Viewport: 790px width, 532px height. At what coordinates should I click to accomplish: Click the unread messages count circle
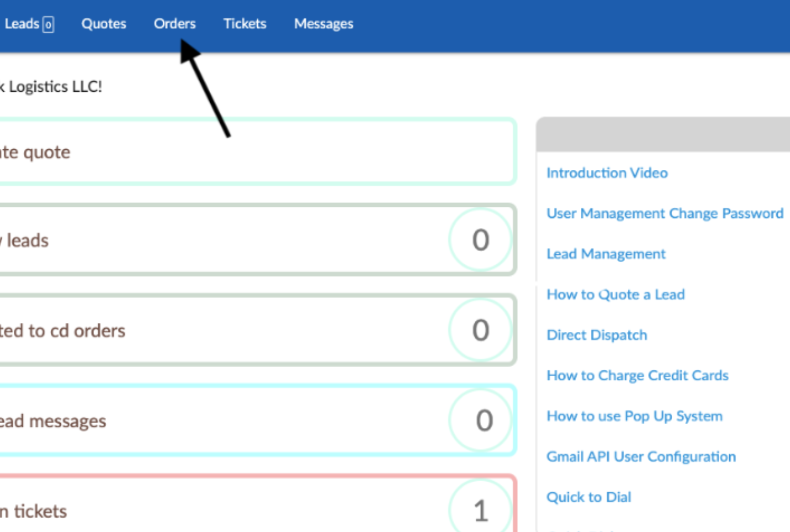pos(480,420)
